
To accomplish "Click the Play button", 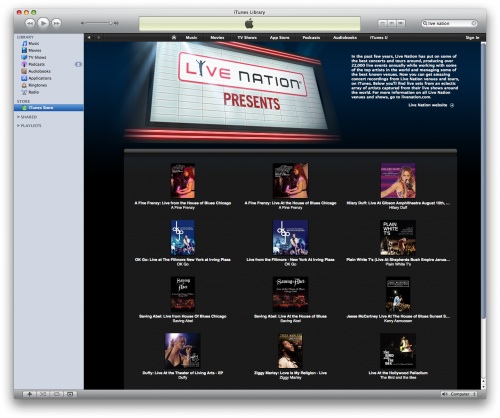I will pos(43,23).
